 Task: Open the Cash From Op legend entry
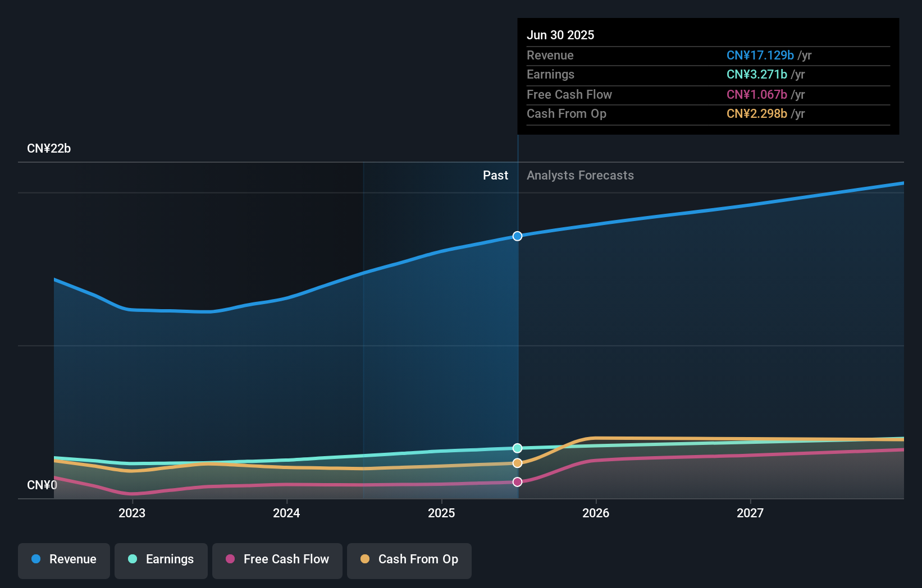409,559
